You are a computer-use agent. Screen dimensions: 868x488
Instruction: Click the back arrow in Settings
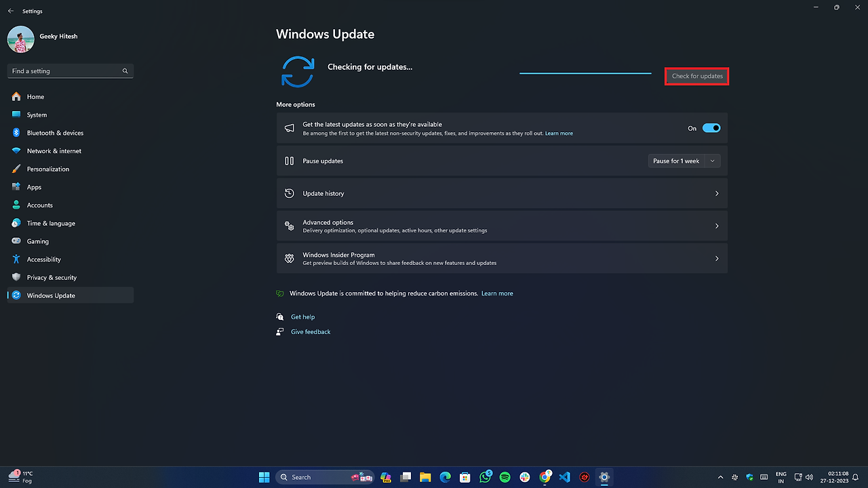(x=10, y=12)
